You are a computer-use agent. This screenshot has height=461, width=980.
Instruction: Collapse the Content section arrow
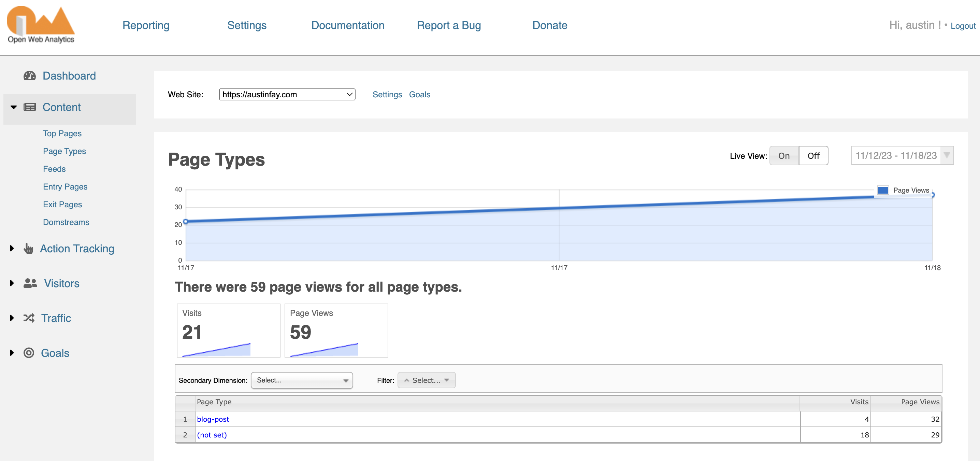pos(14,107)
